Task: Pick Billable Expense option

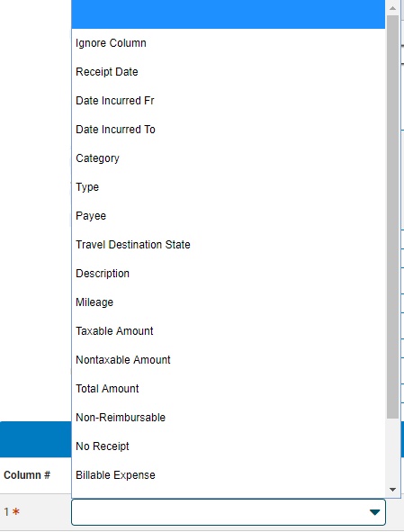Action: pos(229,475)
